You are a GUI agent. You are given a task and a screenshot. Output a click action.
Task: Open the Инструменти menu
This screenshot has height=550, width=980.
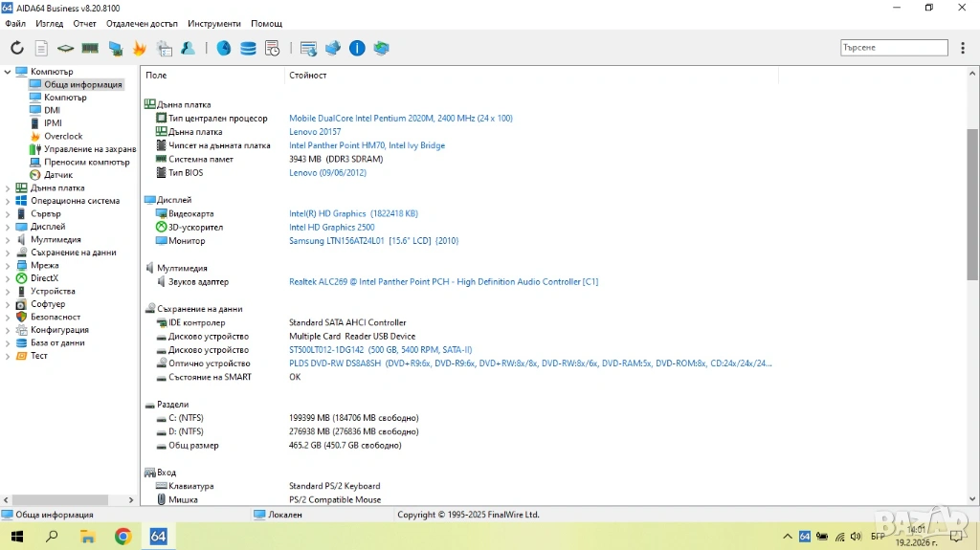214,23
